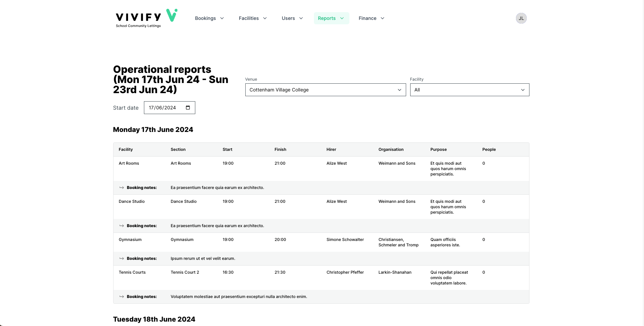This screenshot has width=644, height=326.
Task: Click the calendar icon in Start date field
Action: 188,107
